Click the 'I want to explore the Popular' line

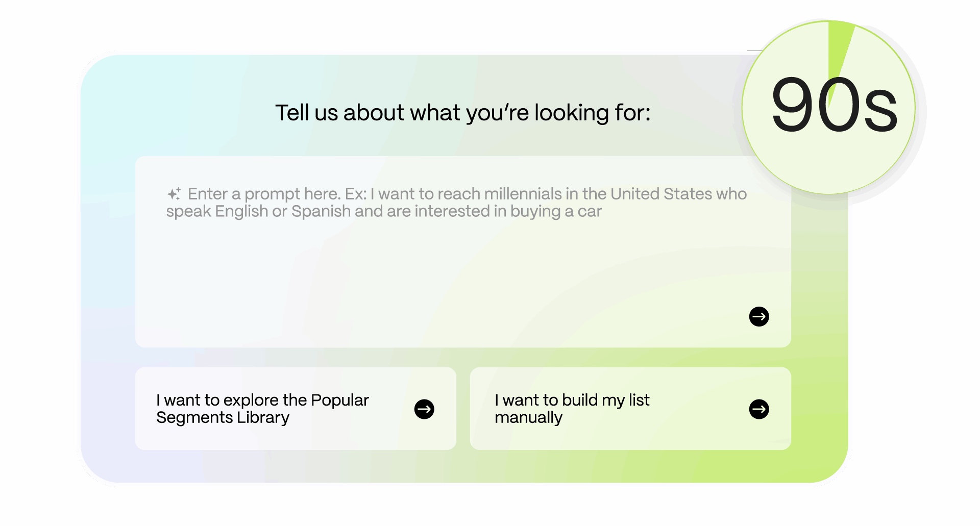[x=262, y=400]
